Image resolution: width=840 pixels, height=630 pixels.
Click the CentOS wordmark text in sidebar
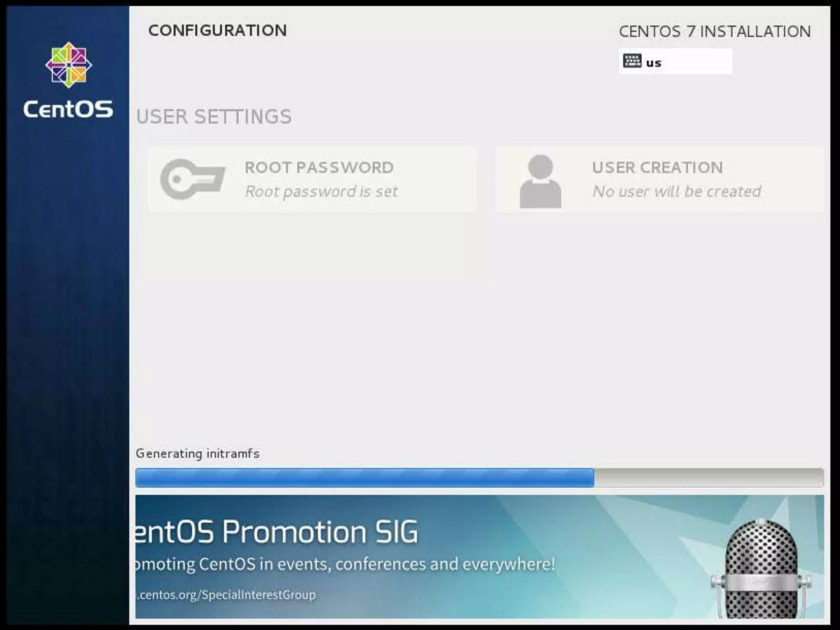68,109
